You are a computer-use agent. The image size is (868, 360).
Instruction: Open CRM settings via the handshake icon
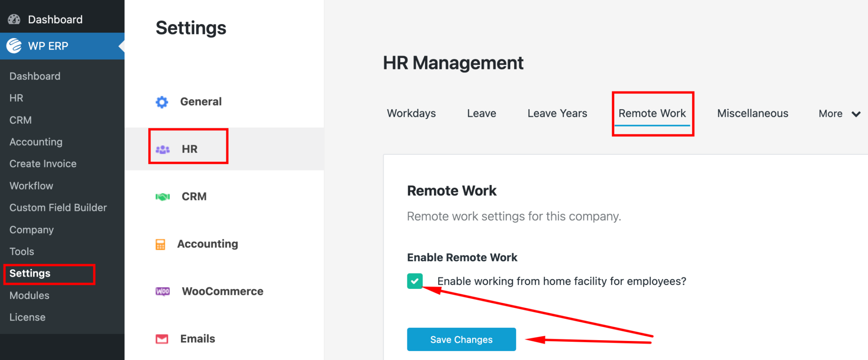click(x=162, y=196)
